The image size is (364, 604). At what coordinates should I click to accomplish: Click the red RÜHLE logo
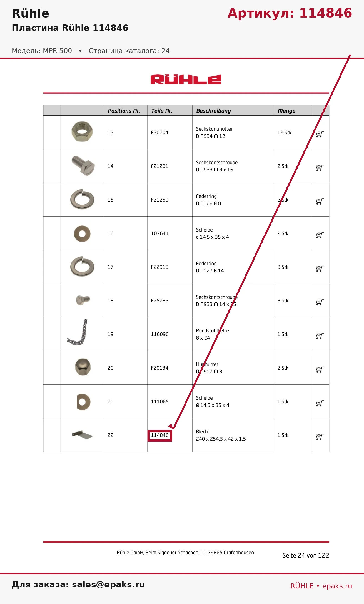[x=186, y=79]
